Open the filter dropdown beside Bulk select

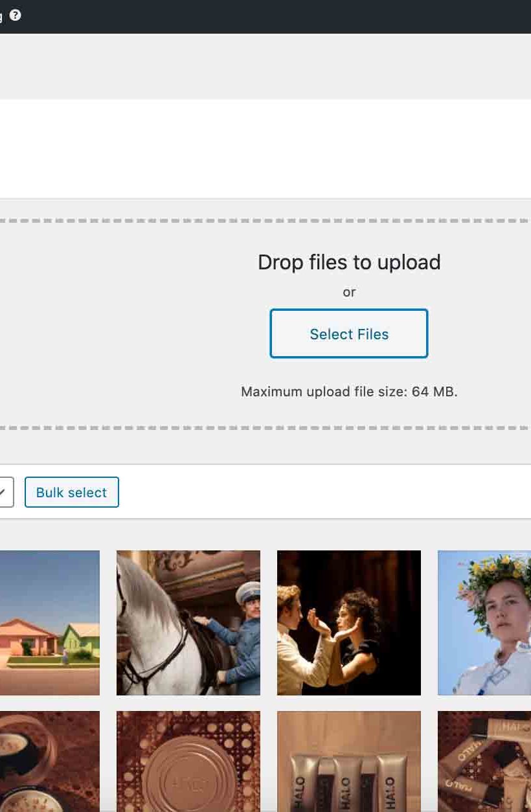coord(5,492)
